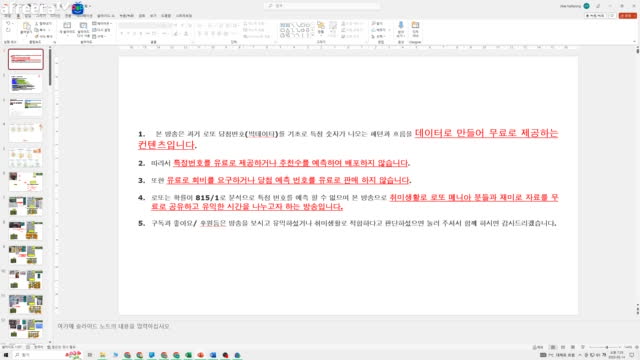Open the Design ribbon tab
Screen dimensions: 640x360
point(55,16)
